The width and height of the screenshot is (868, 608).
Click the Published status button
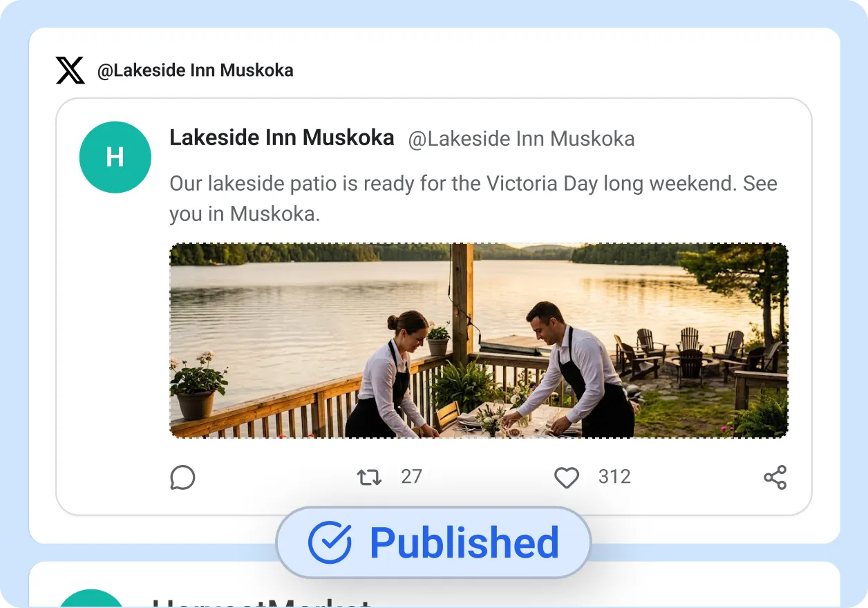pos(433,542)
